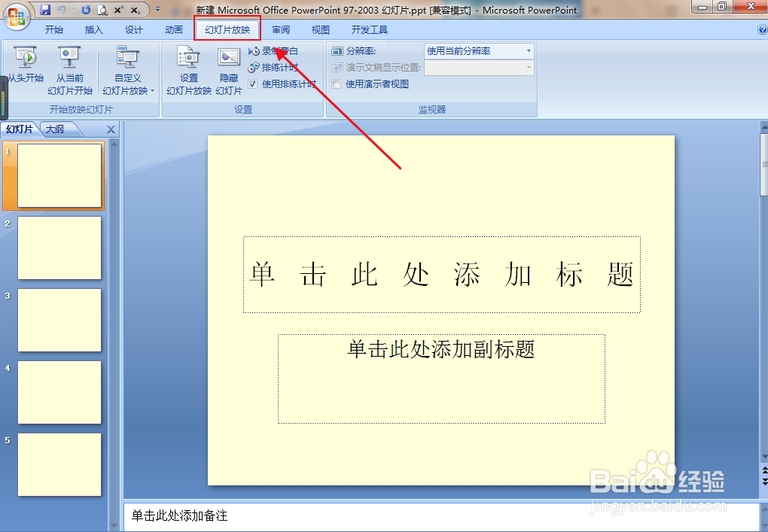Toggle 使用排练计时 checkbox
768x532 pixels.
pos(253,84)
